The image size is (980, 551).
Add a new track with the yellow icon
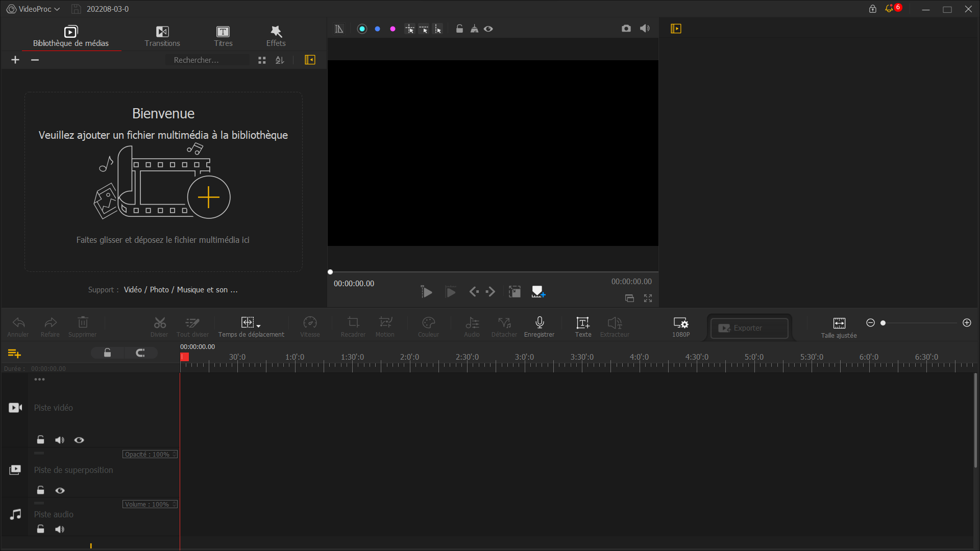click(x=14, y=353)
